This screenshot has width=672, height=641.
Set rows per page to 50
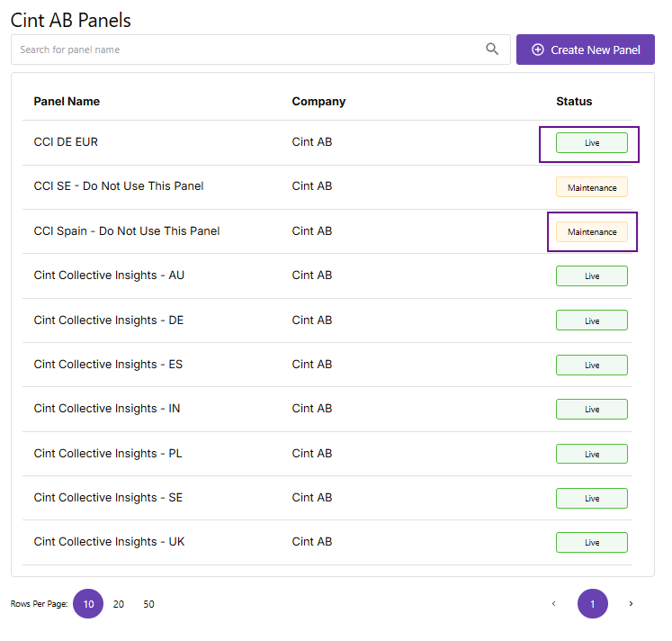[148, 604]
